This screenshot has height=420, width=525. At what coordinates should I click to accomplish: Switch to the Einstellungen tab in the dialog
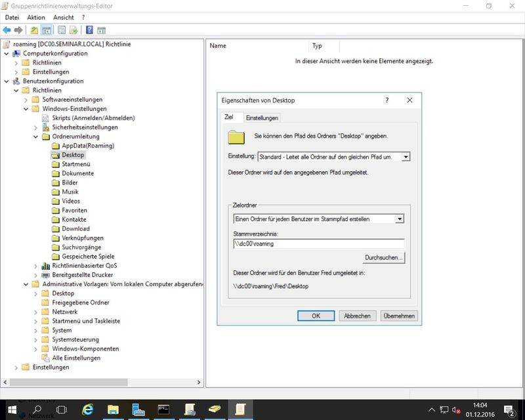(262, 117)
